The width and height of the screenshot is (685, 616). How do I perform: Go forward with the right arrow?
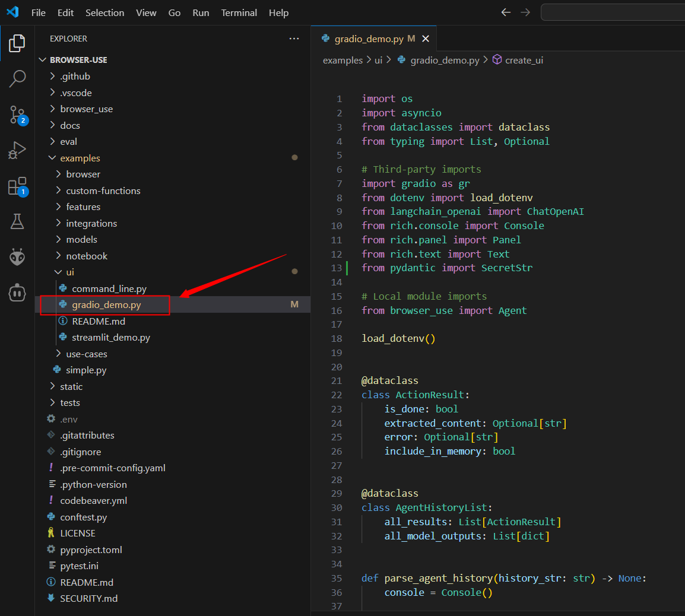pos(525,12)
